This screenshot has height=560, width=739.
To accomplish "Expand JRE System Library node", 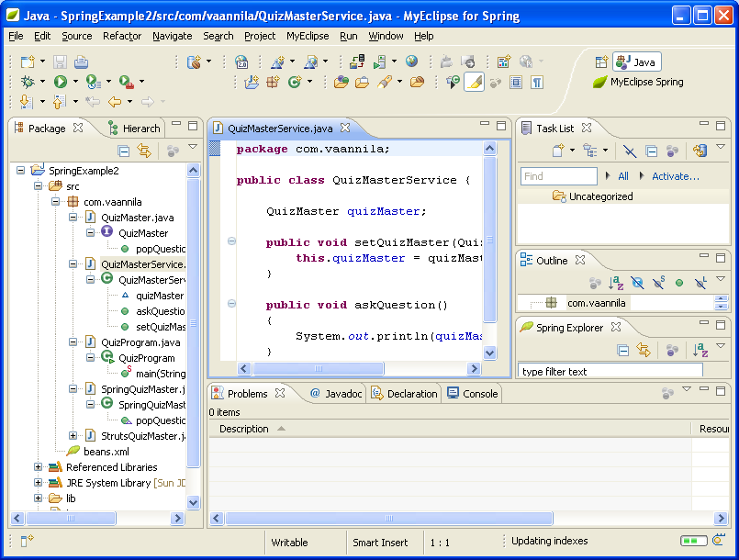I will pos(39,482).
